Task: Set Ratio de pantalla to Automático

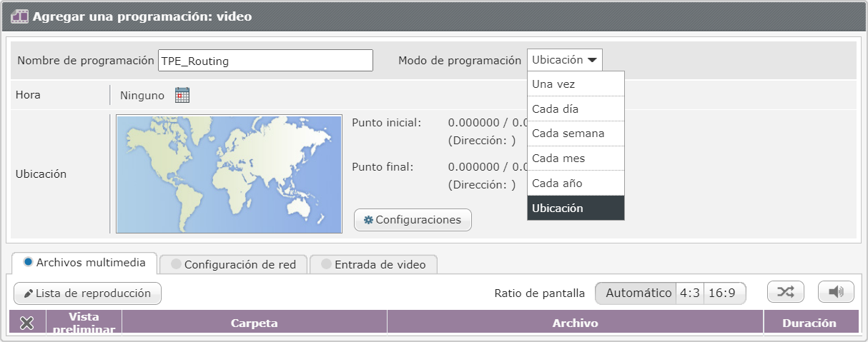Action: click(636, 293)
